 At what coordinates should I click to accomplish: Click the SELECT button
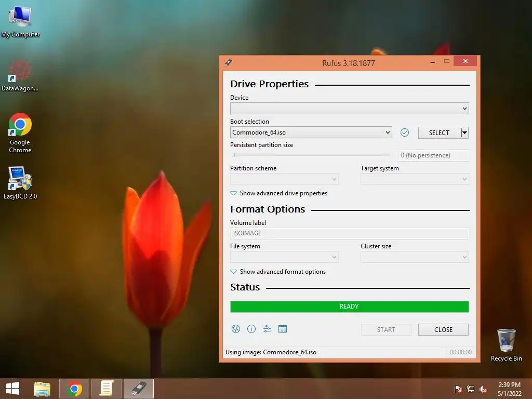point(440,132)
